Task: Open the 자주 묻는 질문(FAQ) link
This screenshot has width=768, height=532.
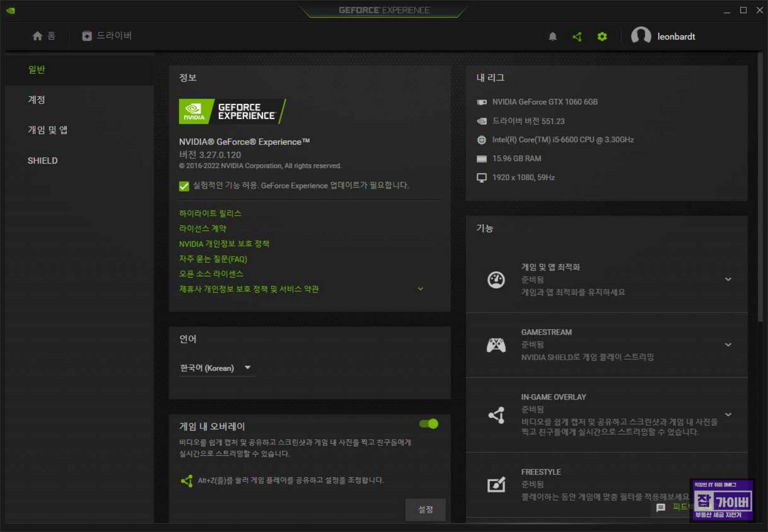Action: [x=213, y=259]
